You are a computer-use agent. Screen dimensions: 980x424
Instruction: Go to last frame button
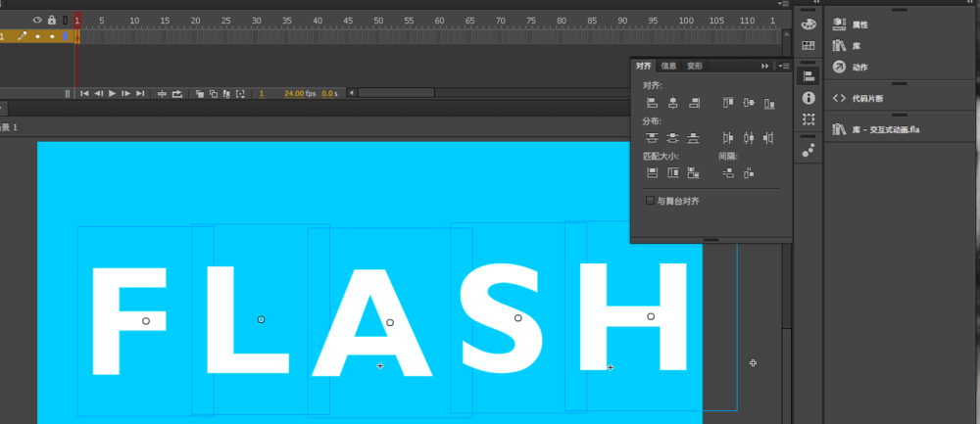(x=140, y=94)
